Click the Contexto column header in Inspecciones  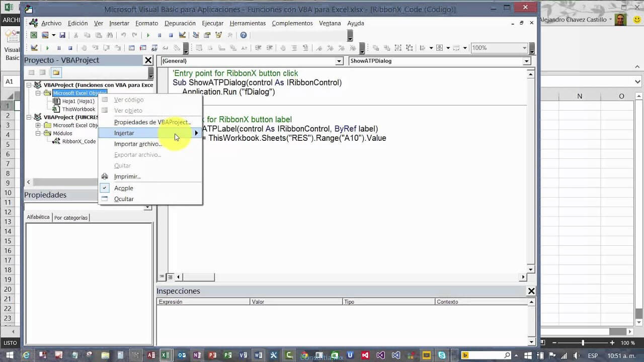point(481,302)
